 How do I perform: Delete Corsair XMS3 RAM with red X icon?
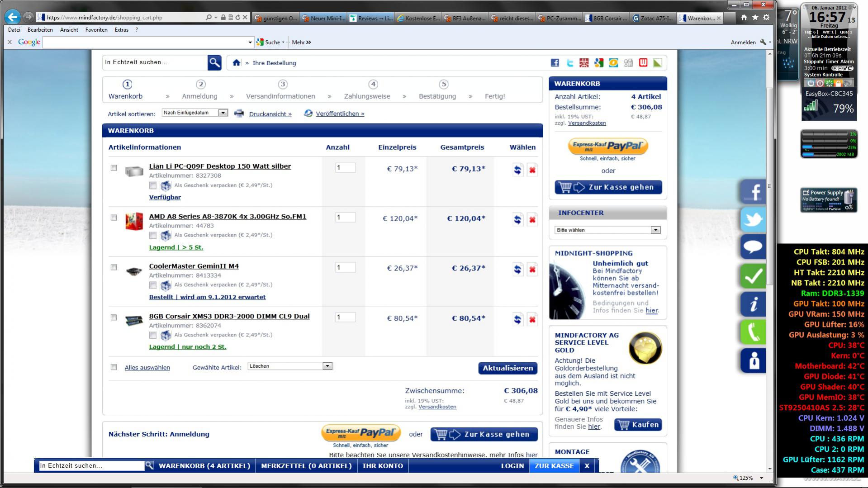click(532, 320)
